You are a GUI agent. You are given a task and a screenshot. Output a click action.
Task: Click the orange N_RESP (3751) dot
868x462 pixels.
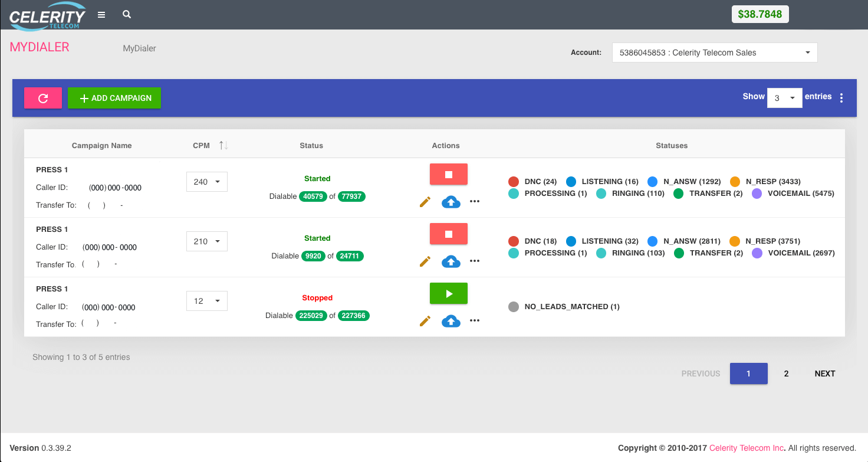(x=735, y=241)
